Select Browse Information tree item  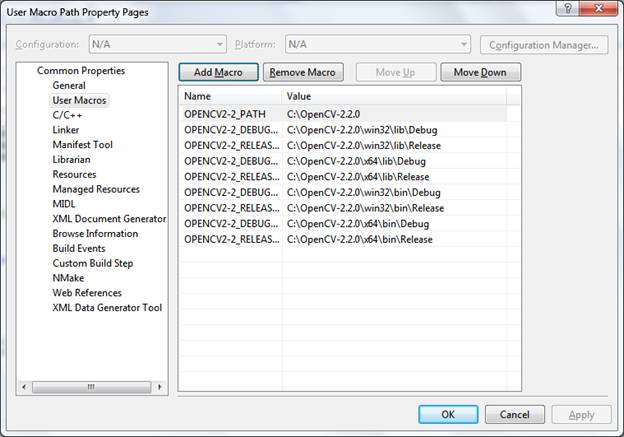(x=95, y=233)
